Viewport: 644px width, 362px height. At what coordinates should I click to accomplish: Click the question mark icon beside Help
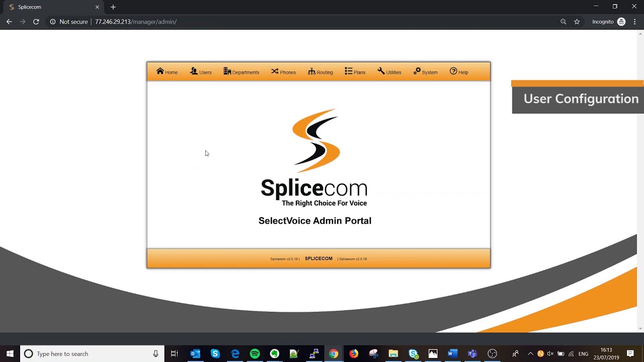click(453, 71)
